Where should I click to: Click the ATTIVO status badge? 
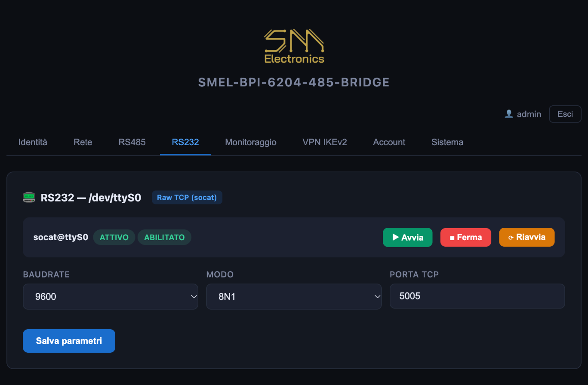(114, 237)
